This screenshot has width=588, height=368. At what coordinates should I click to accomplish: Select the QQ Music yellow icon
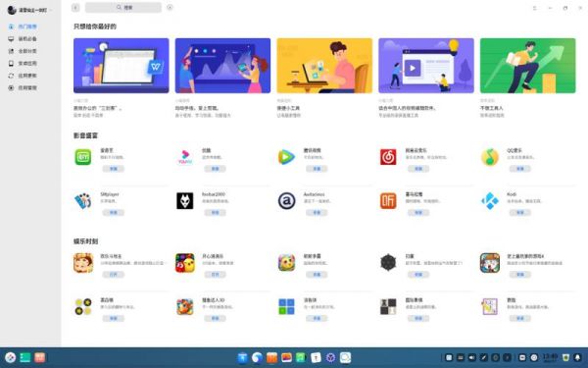pos(490,157)
